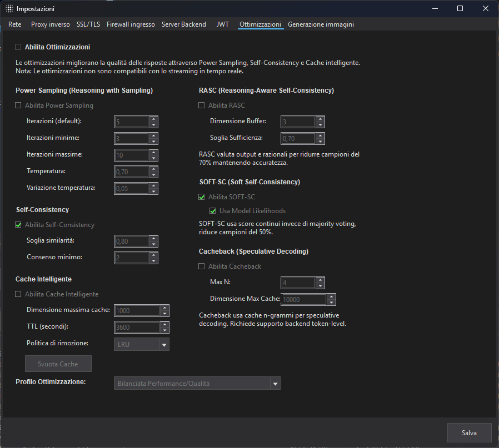Open the SSL/TLS tab
The height and width of the screenshot is (448, 499).
pos(88,24)
